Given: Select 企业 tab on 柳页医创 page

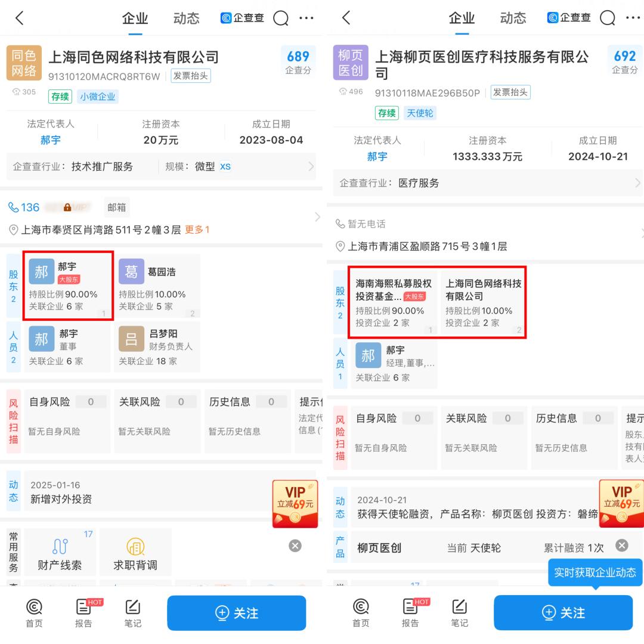Looking at the screenshot, I should pyautogui.click(x=462, y=18).
